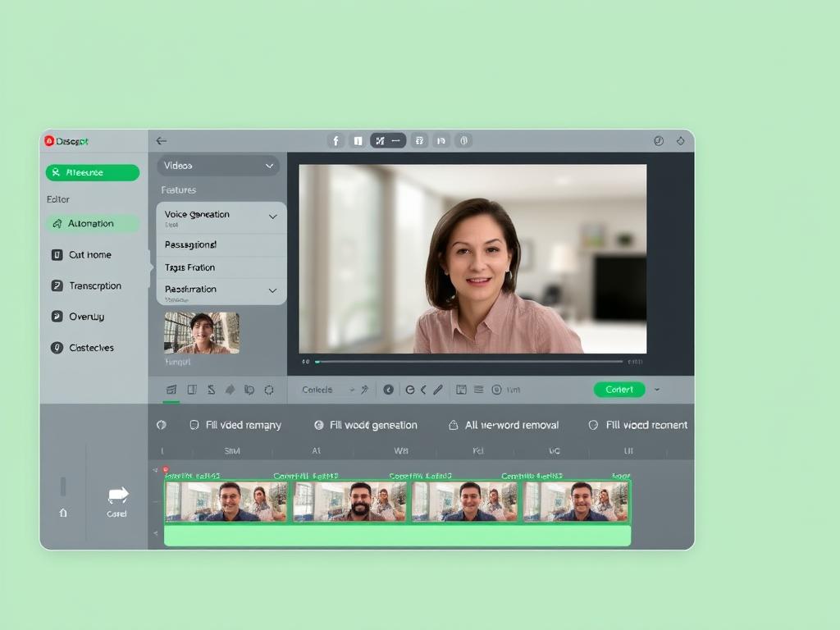This screenshot has width=840, height=630.
Task: Toggle 'Fill wodt geneation' option
Action: [366, 426]
